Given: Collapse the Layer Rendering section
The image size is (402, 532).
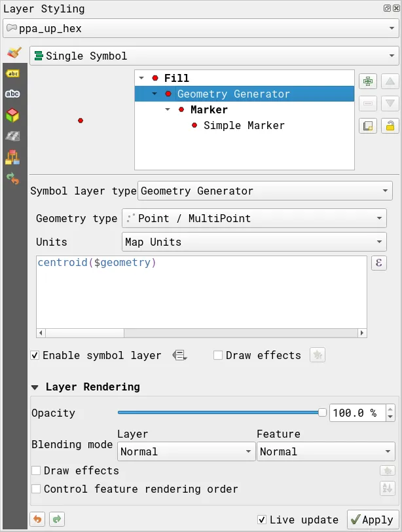Looking at the screenshot, I should (x=35, y=387).
